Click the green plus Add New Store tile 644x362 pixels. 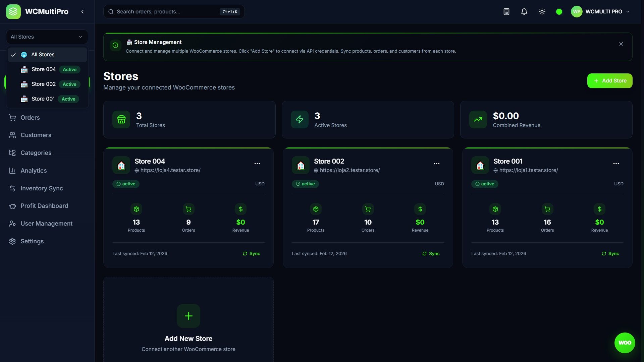[189, 316]
